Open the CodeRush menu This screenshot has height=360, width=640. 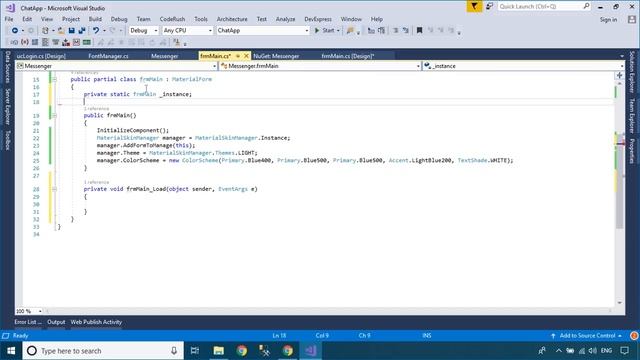pos(172,19)
